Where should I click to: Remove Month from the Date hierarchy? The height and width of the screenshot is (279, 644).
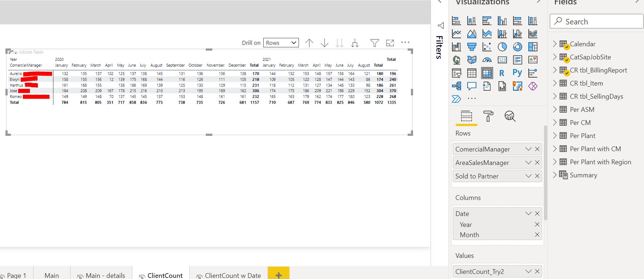[537, 235]
